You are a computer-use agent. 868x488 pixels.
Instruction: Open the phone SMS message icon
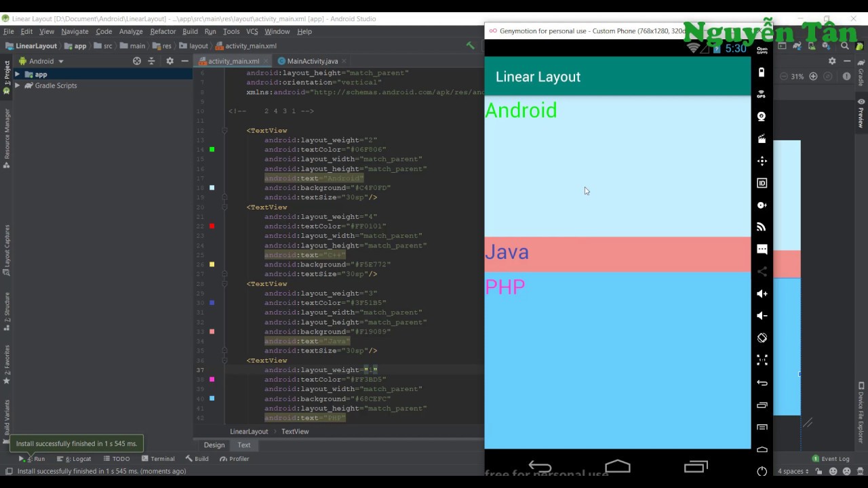[x=762, y=249]
